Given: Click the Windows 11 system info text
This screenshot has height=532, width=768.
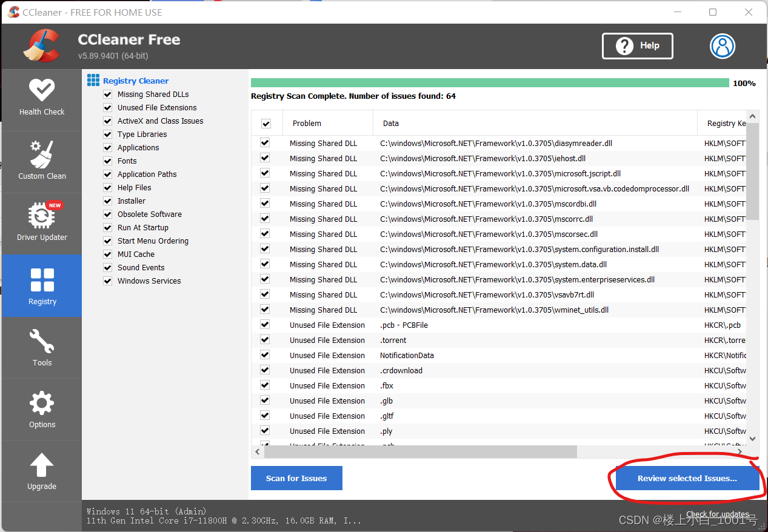Looking at the screenshot, I should click(x=146, y=511).
